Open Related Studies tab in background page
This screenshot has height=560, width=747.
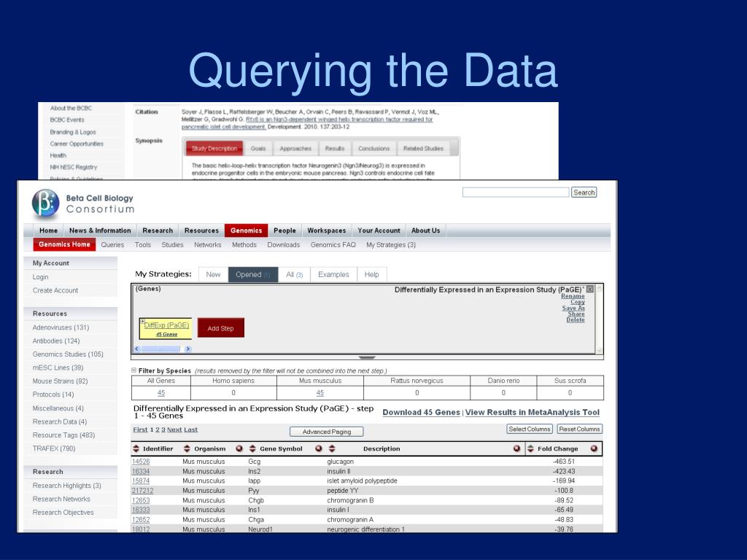(x=423, y=149)
